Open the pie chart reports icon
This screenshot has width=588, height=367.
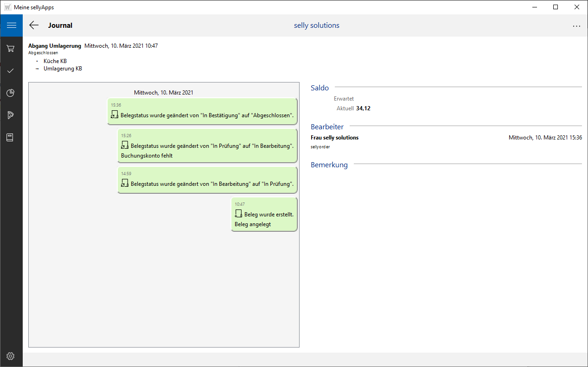(11, 93)
